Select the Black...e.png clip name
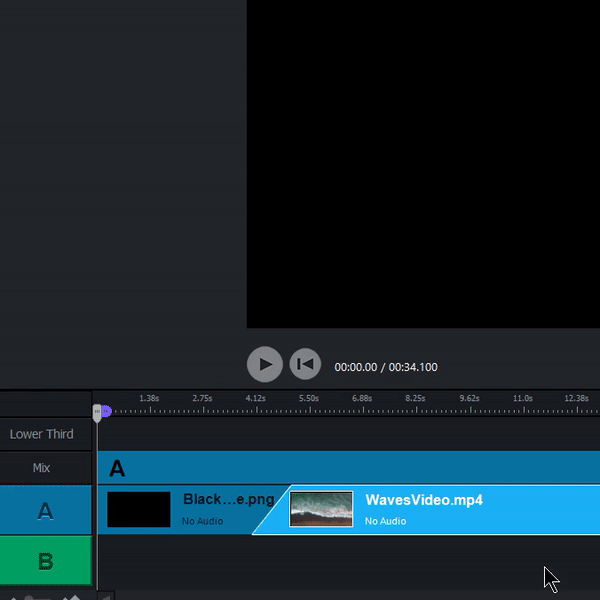 click(x=228, y=499)
